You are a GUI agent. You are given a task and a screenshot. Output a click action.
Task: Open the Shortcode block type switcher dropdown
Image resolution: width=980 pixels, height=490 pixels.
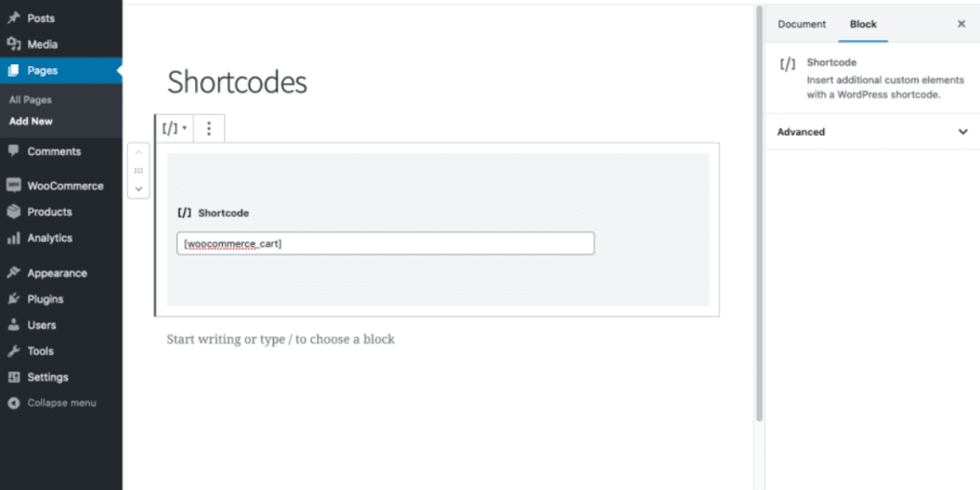pyautogui.click(x=174, y=128)
